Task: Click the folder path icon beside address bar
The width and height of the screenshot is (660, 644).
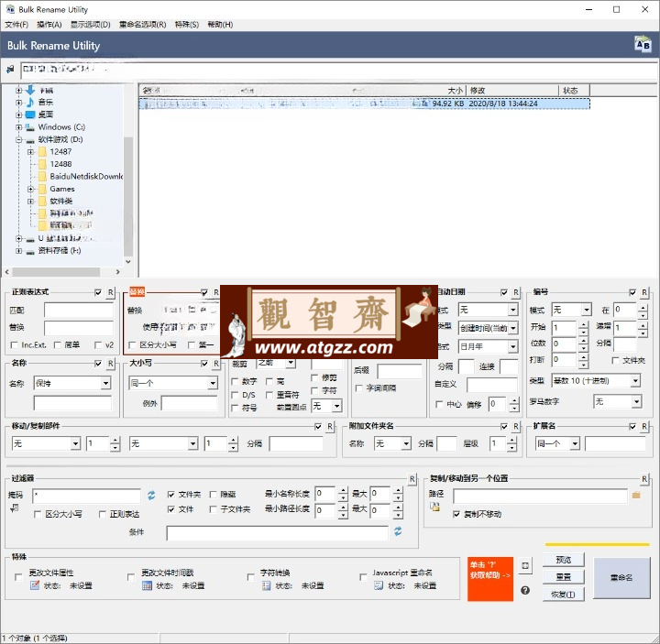Action: 10,70
